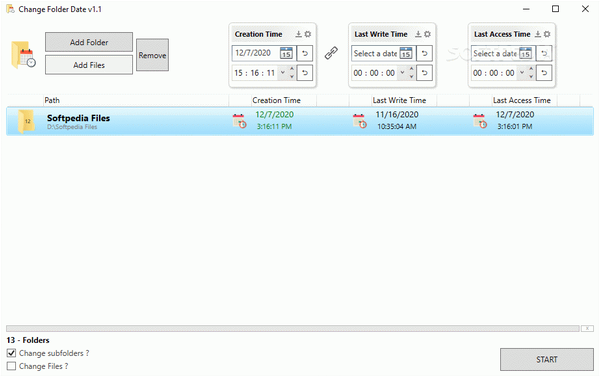Reset the Last Write Time clock value

[x=424, y=73]
